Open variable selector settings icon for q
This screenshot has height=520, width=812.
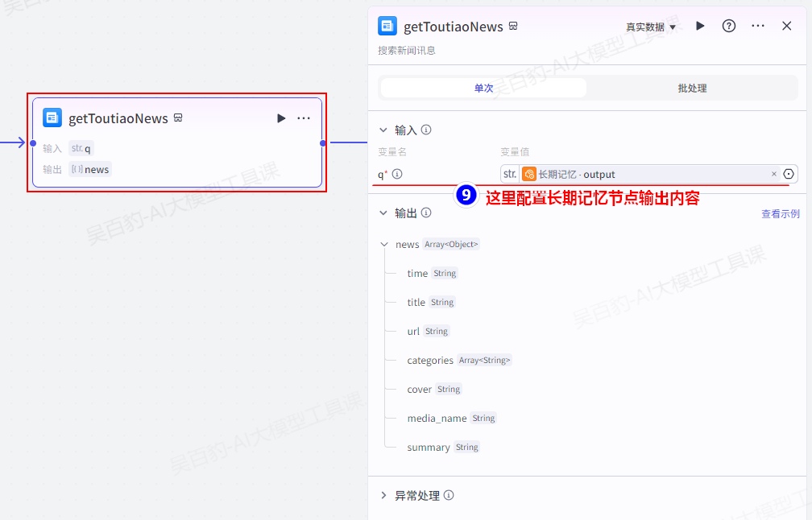pyautogui.click(x=789, y=174)
